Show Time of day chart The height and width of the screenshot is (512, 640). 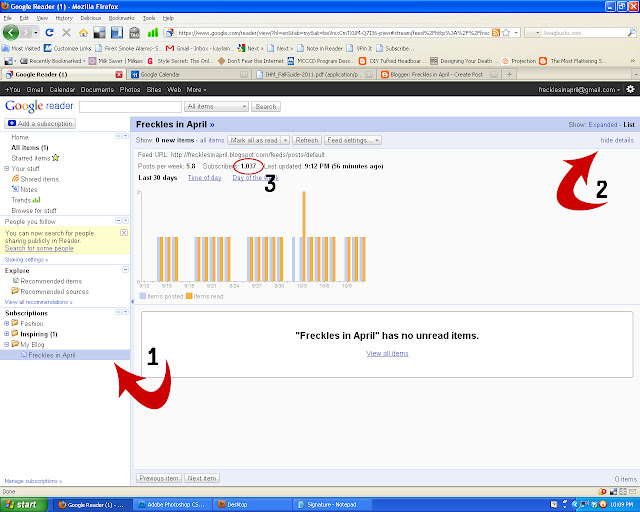(x=204, y=178)
